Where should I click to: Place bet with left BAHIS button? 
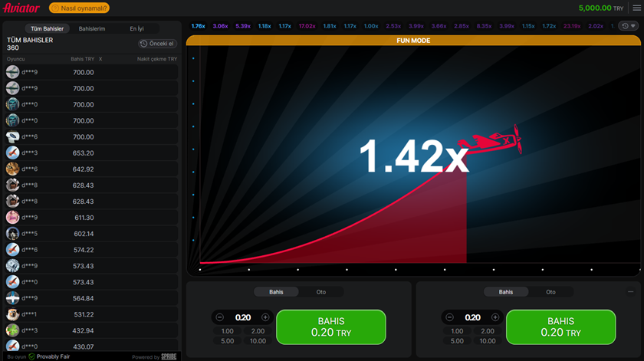[331, 327]
